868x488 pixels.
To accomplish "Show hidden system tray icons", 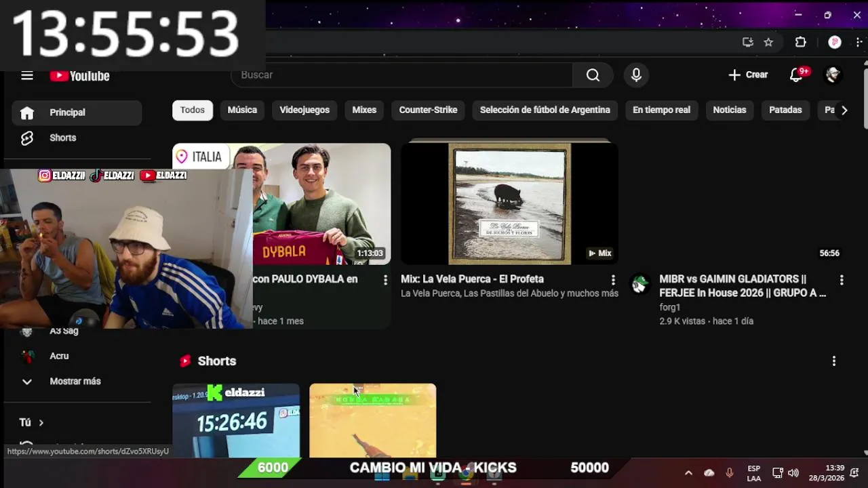I will point(688,473).
